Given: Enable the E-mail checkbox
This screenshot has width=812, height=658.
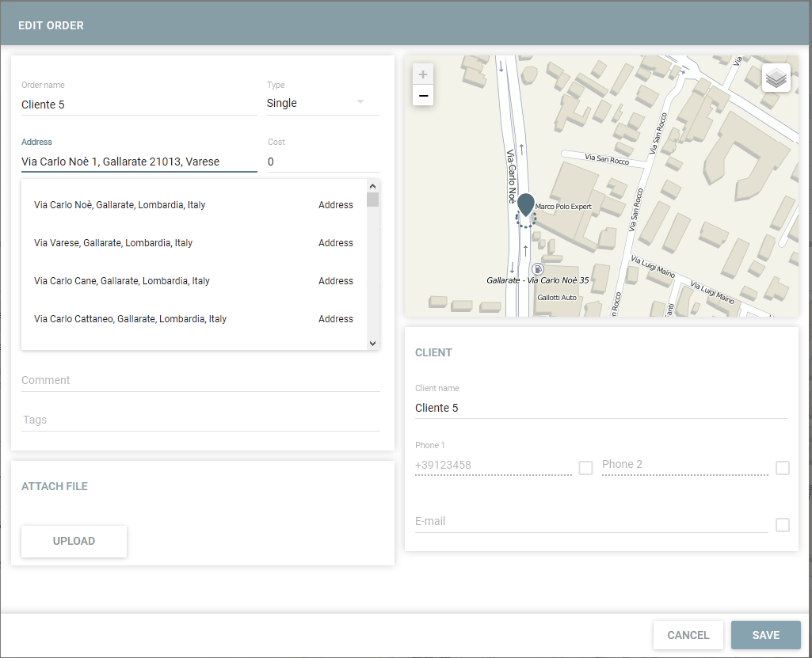Looking at the screenshot, I should pyautogui.click(x=783, y=525).
